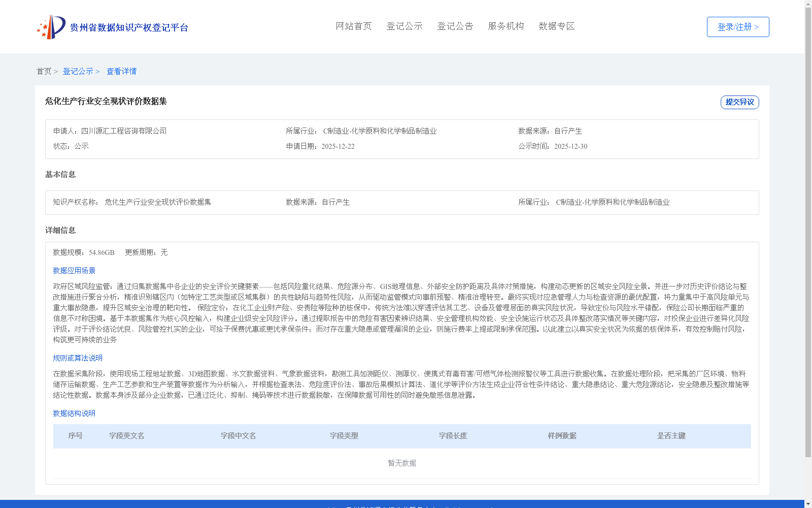Click 首页 in the breadcrumb

point(44,72)
